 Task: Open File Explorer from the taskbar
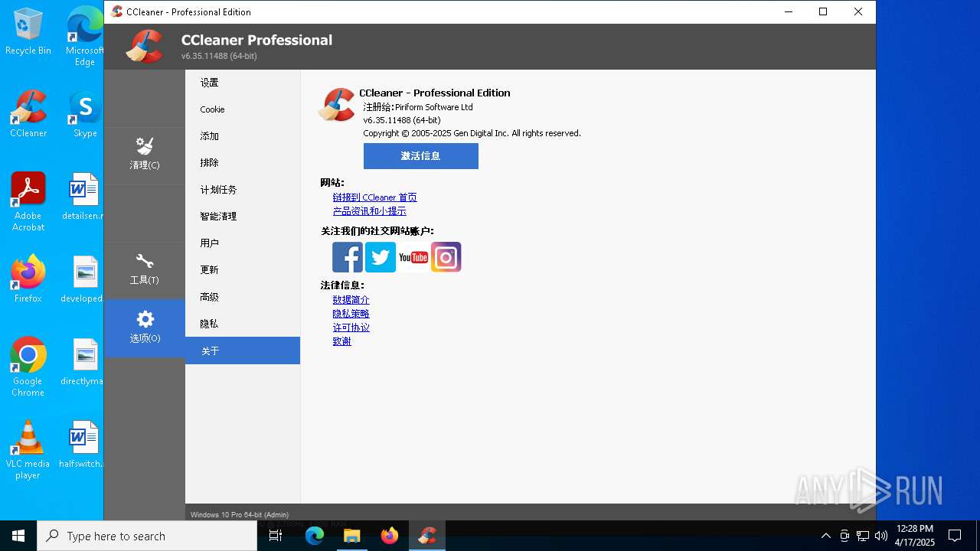(352, 536)
